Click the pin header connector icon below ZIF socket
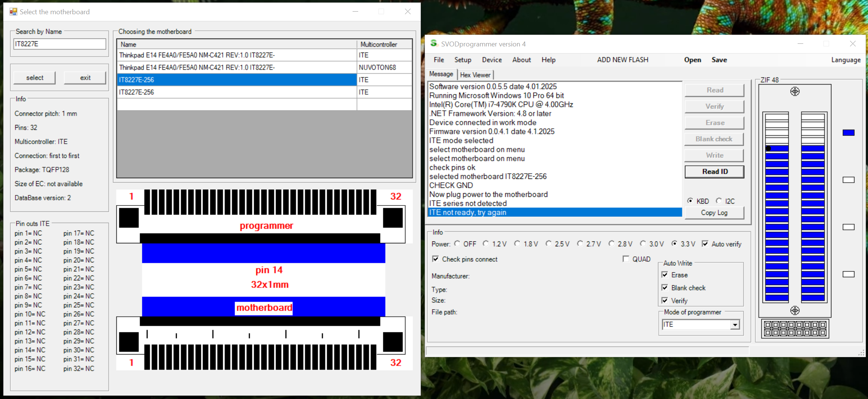The width and height of the screenshot is (868, 399). coord(795,329)
